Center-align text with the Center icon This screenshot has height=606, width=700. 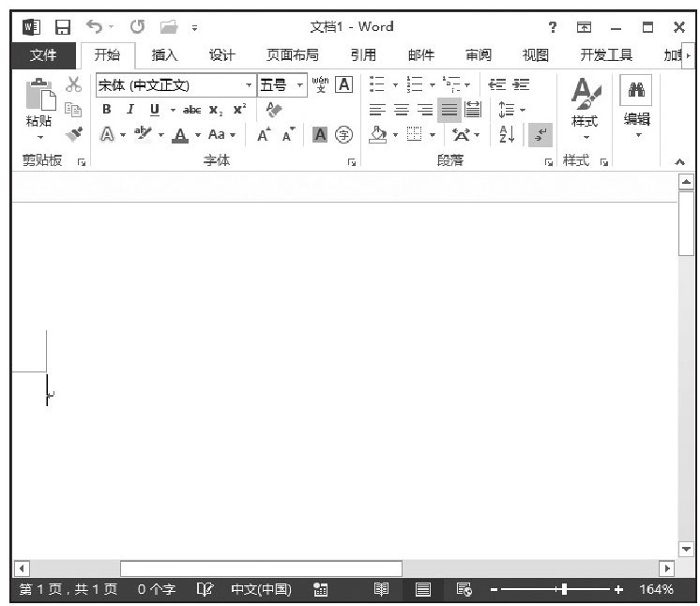coord(401,110)
